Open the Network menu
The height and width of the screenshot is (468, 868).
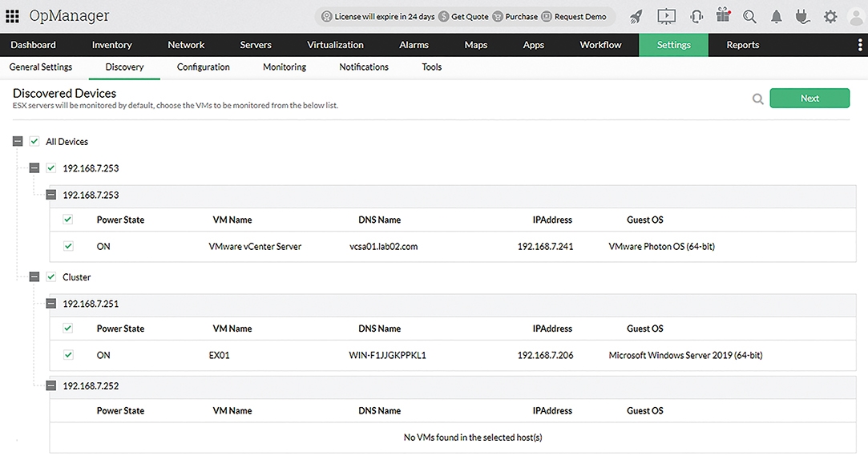tap(186, 45)
